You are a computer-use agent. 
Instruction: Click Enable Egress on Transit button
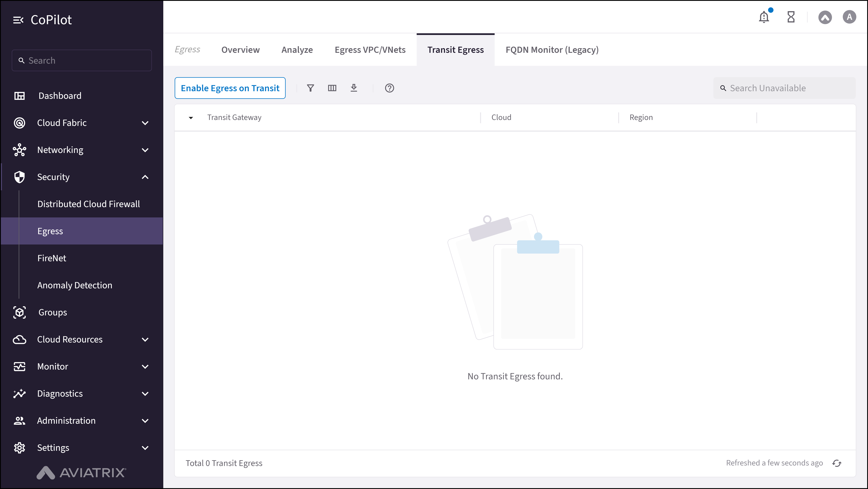(230, 88)
